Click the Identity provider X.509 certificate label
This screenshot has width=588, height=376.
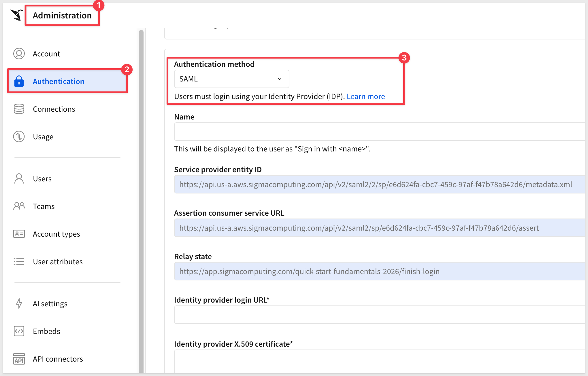coord(233,344)
